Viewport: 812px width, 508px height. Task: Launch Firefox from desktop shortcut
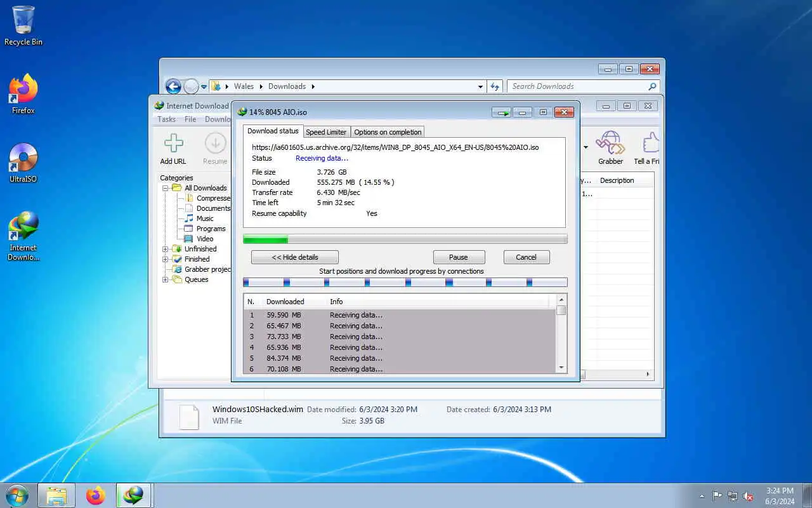tap(23, 94)
